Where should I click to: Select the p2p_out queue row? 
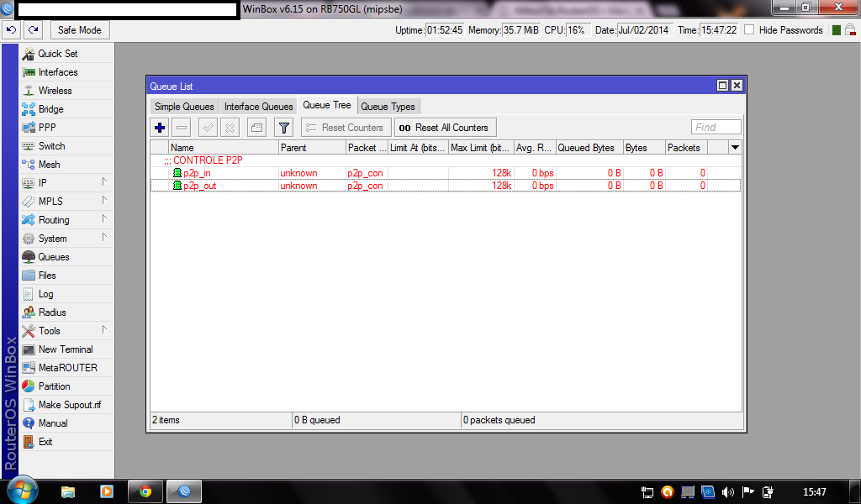pos(446,186)
